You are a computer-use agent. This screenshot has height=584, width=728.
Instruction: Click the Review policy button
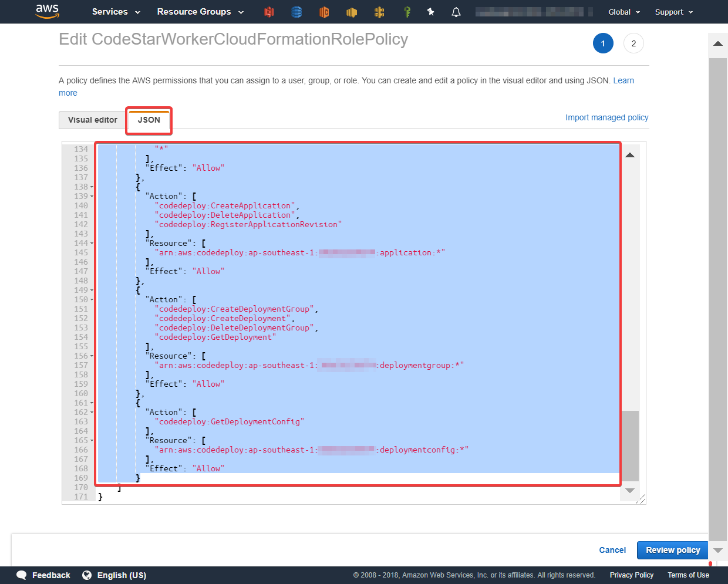tap(673, 550)
